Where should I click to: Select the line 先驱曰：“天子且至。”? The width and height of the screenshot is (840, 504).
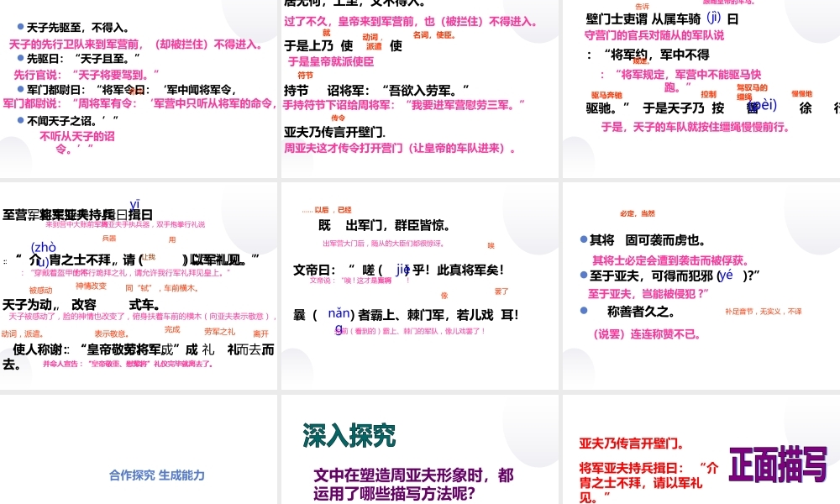click(x=83, y=59)
